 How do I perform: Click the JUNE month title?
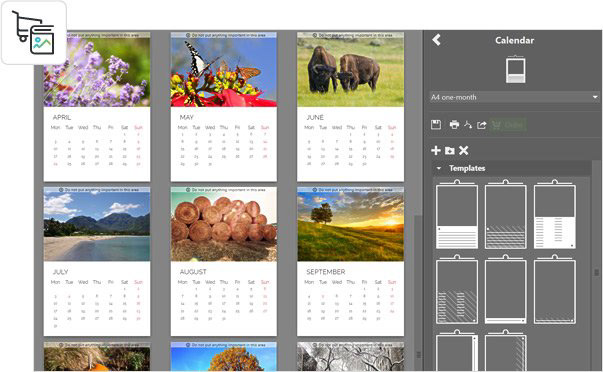pos(315,117)
